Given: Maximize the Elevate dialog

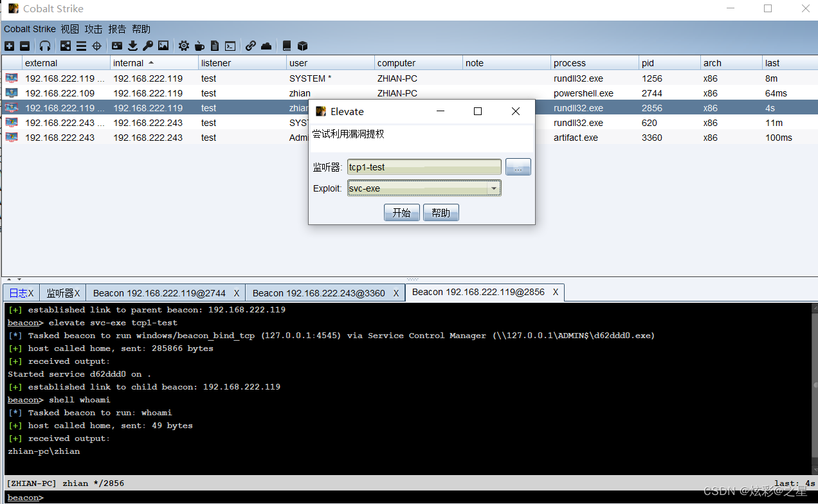Looking at the screenshot, I should click(x=478, y=111).
